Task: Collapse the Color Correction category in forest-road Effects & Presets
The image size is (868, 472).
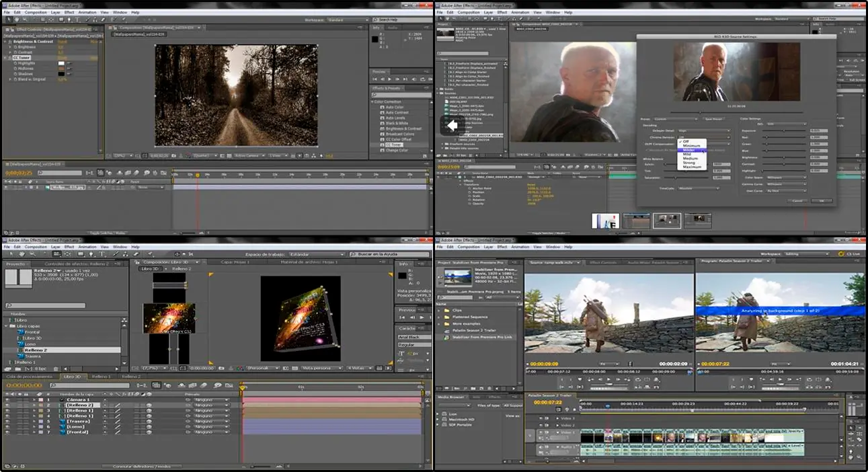Action: [x=372, y=102]
